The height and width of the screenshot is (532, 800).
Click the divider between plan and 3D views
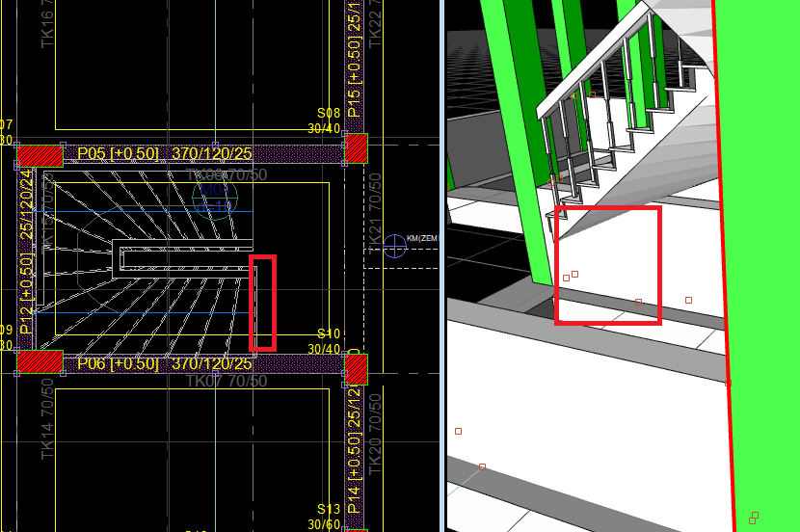(441, 266)
